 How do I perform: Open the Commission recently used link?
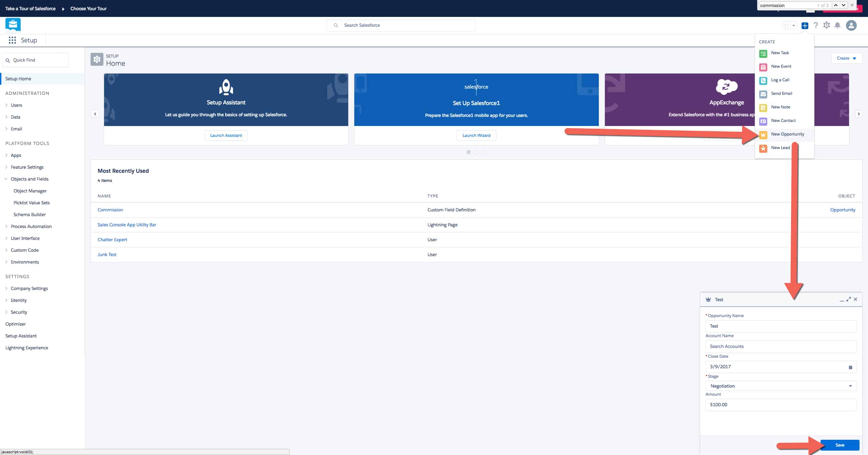pyautogui.click(x=110, y=210)
